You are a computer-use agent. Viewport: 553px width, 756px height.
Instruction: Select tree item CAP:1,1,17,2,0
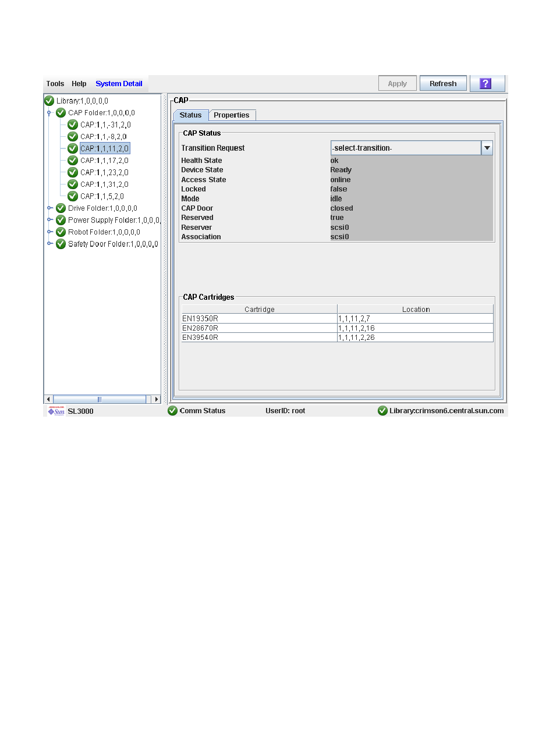click(x=104, y=161)
